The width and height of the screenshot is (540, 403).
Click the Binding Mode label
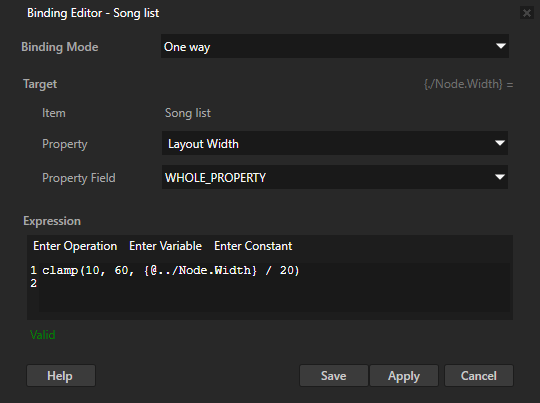pyautogui.click(x=60, y=47)
